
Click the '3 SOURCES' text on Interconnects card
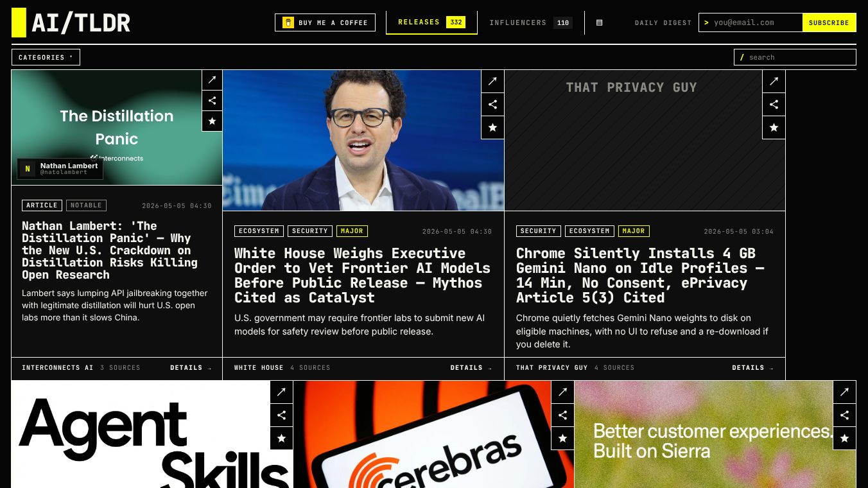pyautogui.click(x=120, y=368)
